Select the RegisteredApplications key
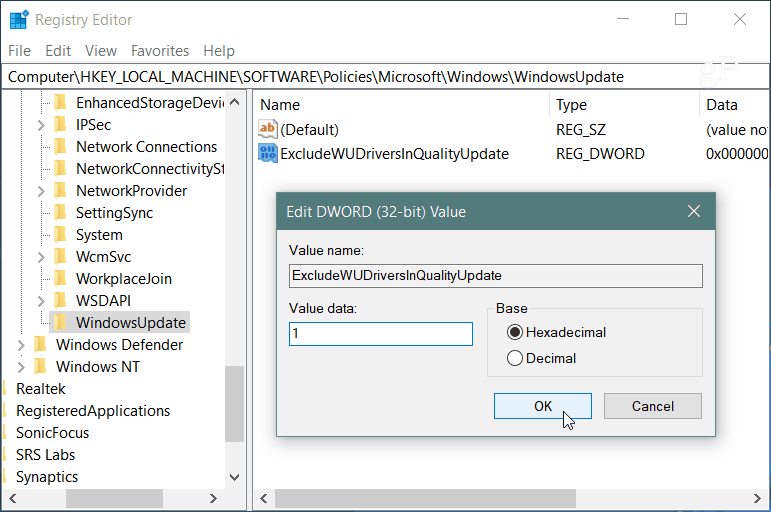 pos(93,411)
